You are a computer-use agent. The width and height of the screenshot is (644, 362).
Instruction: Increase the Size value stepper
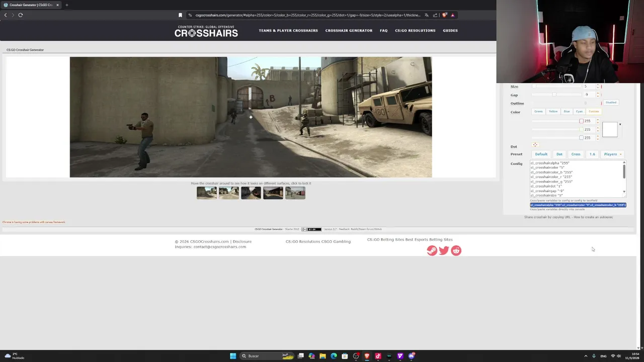[x=598, y=85]
